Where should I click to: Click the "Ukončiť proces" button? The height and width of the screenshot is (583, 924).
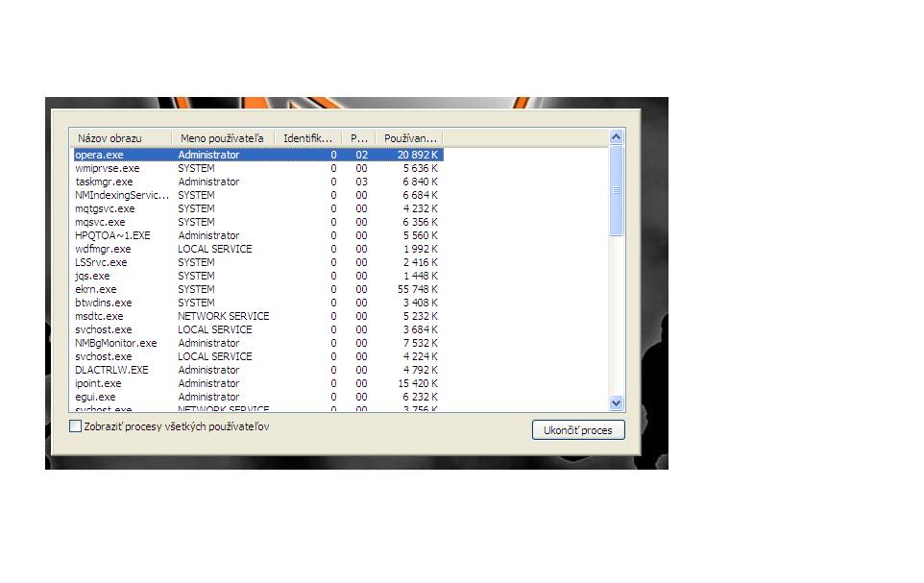point(577,430)
